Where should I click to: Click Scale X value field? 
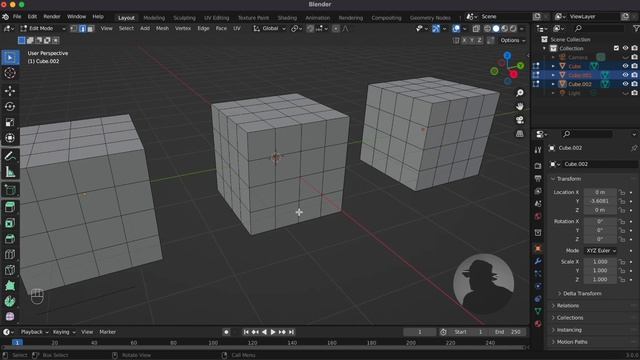pos(600,262)
